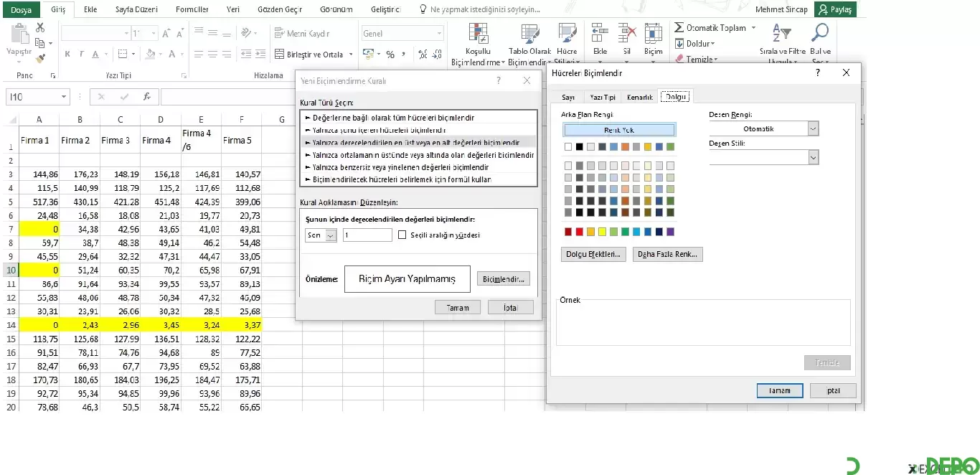Open the Birleştir ve Ortala dropdown arrow
Image resolution: width=980 pixels, height=475 pixels.
[x=351, y=55]
